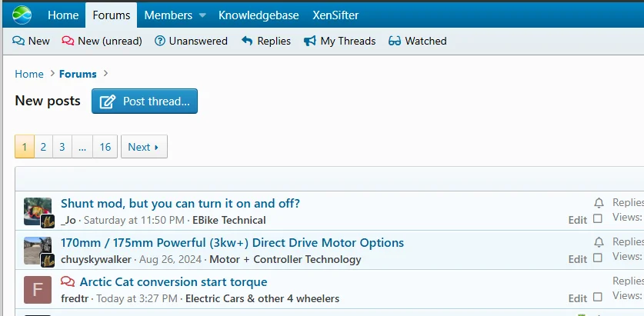The height and width of the screenshot is (316, 644).
Task: Open the Motor + Controller Technology forum link
Action: point(285,260)
